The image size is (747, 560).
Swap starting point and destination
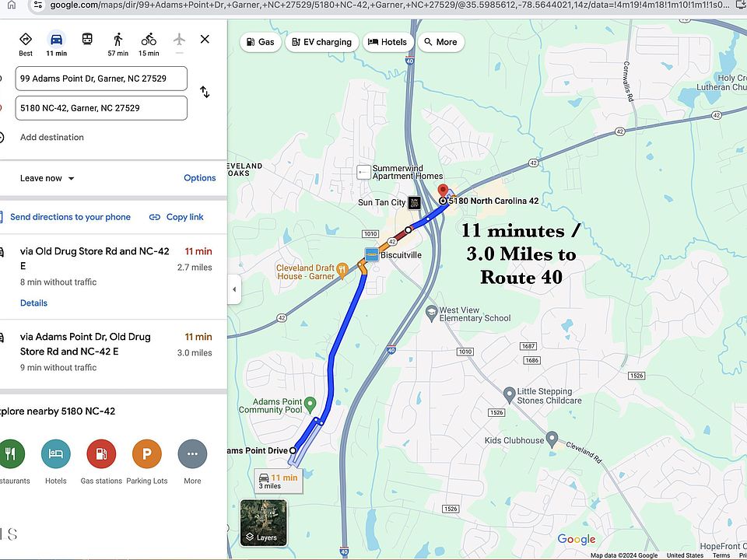point(205,92)
